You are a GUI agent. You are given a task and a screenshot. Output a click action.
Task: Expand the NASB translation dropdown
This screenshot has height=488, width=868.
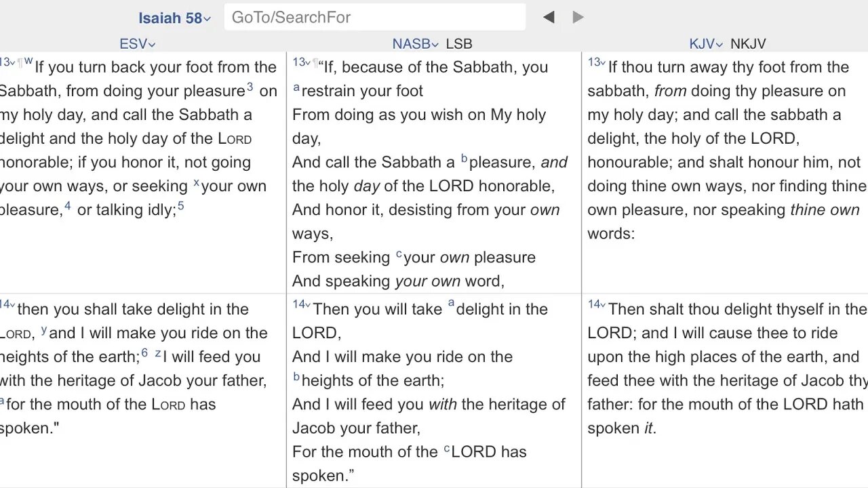(x=415, y=44)
